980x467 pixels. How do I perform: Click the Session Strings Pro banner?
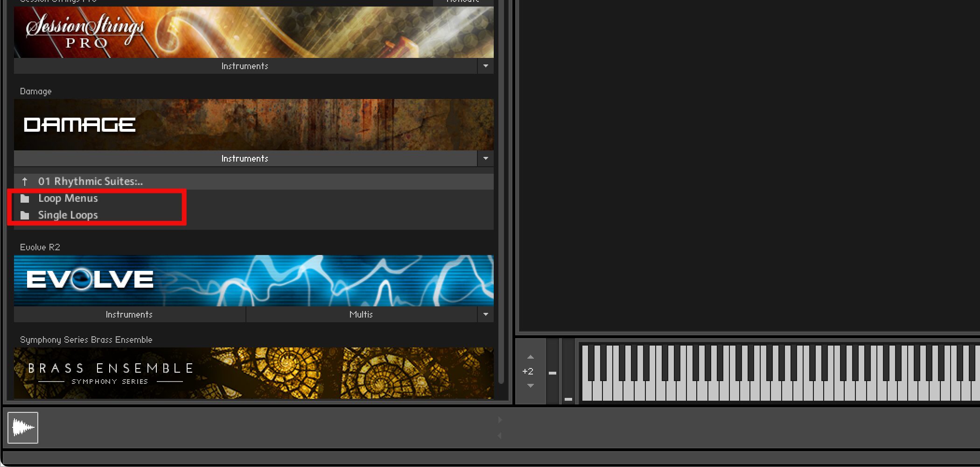coord(253,32)
